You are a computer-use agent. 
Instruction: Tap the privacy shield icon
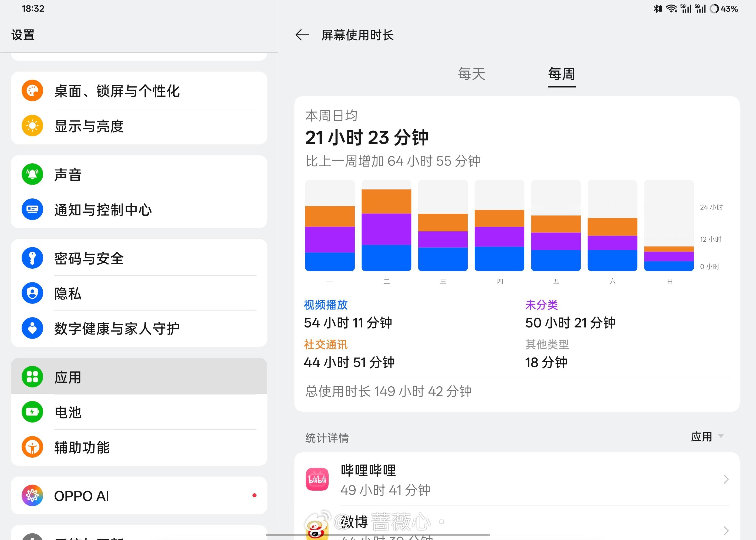tap(32, 293)
